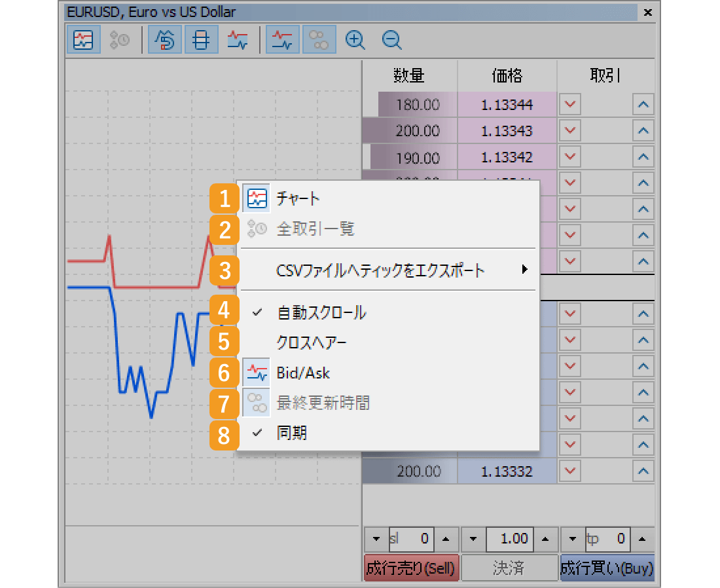Decrease the sl value with down arrow
The height and width of the screenshot is (588, 720).
[x=376, y=539]
